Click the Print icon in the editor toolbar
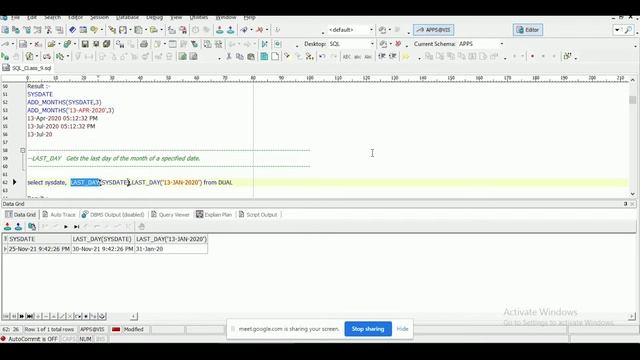 click(x=144, y=44)
